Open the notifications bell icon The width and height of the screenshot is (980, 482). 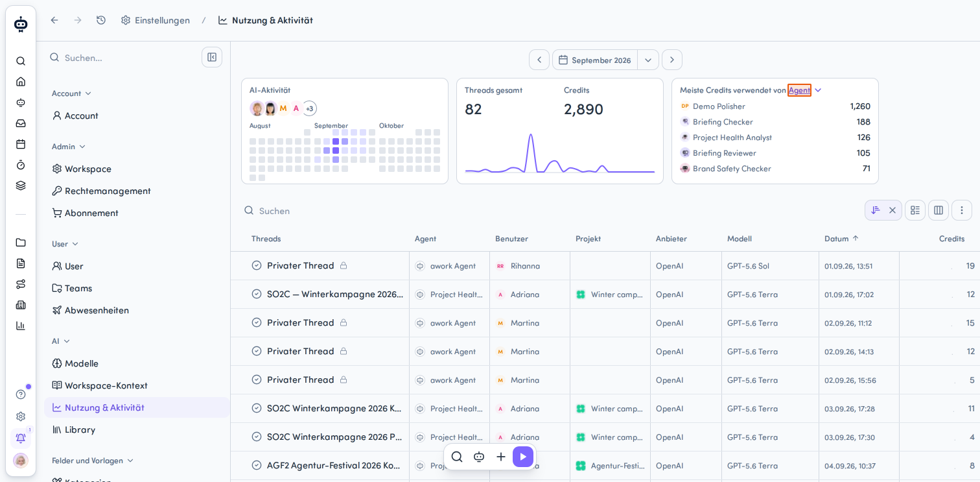(21, 438)
